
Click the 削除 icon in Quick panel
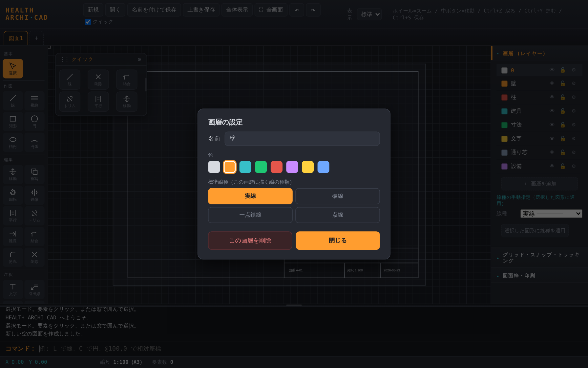point(98,80)
